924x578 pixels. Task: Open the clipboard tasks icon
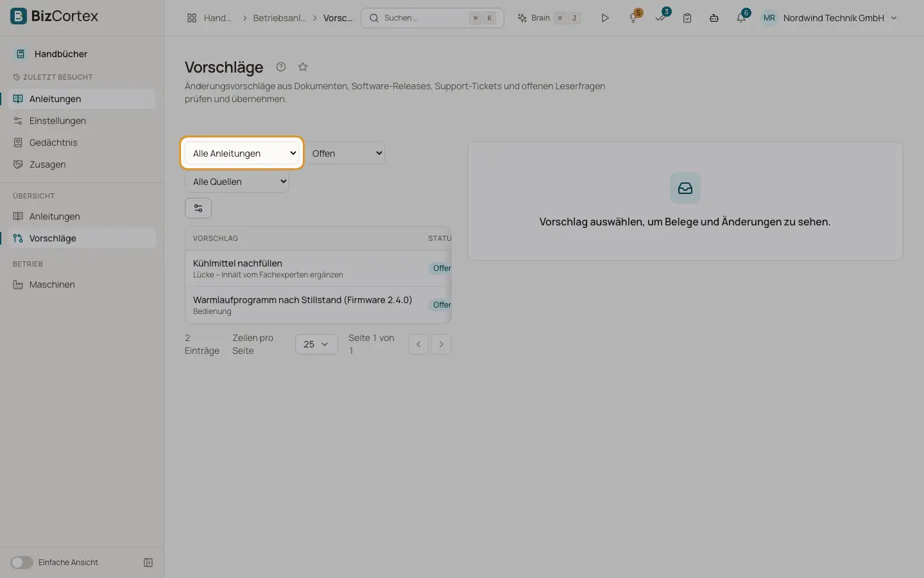click(x=687, y=18)
